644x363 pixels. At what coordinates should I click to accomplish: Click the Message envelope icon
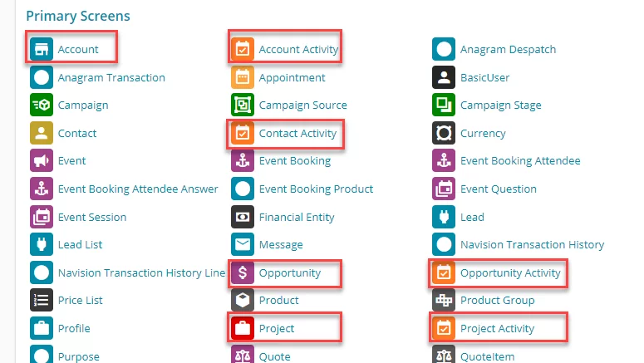(x=243, y=245)
